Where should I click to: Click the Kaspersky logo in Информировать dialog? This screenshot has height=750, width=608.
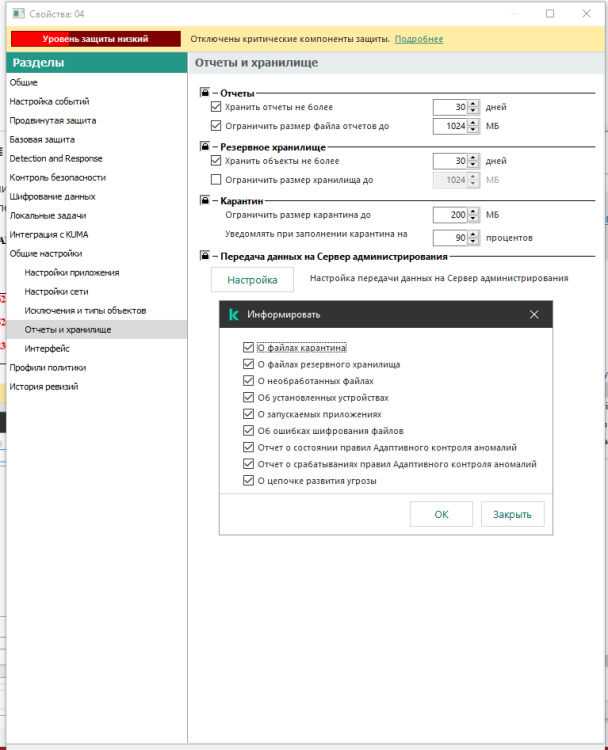[x=234, y=314]
